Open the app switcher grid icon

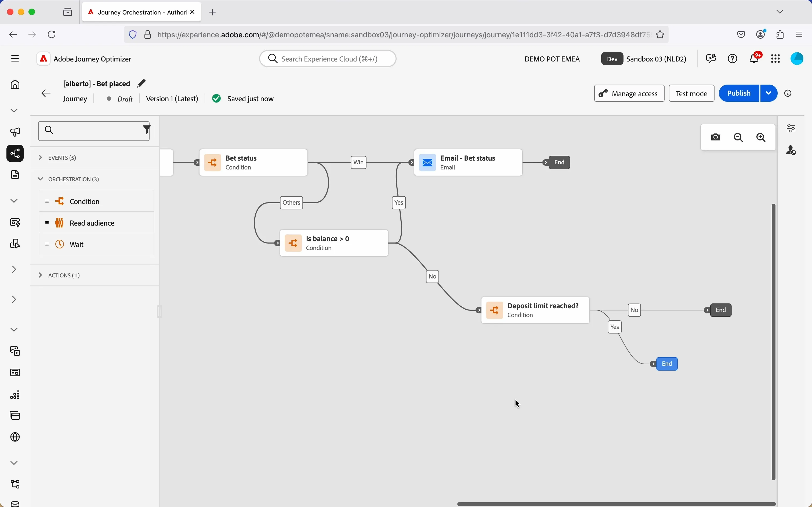[x=776, y=59]
